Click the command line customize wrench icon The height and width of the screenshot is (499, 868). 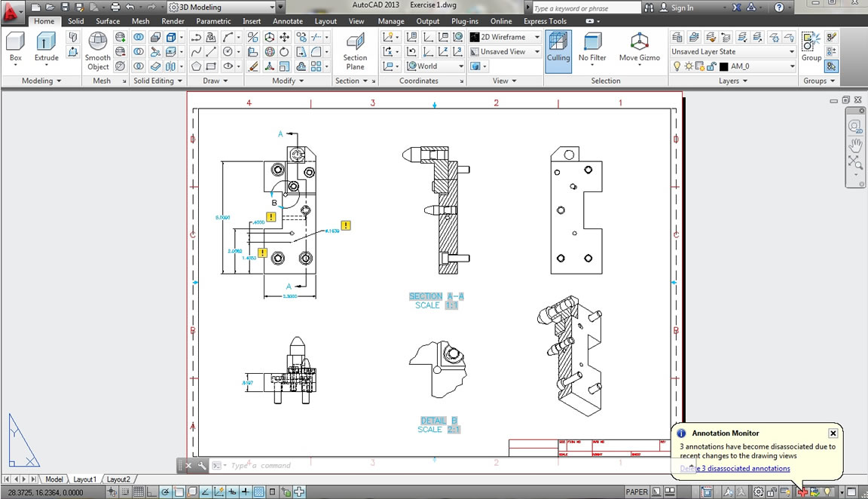pyautogui.click(x=202, y=465)
